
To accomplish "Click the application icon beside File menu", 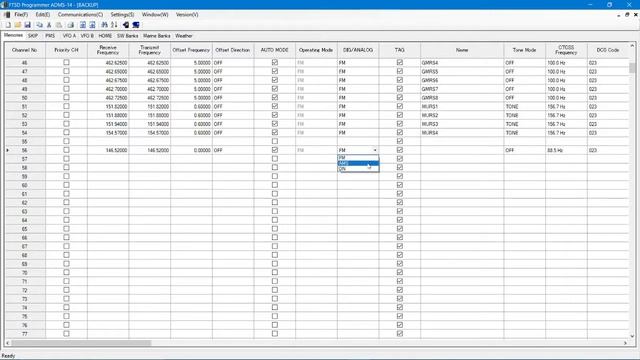I will tap(7, 15).
